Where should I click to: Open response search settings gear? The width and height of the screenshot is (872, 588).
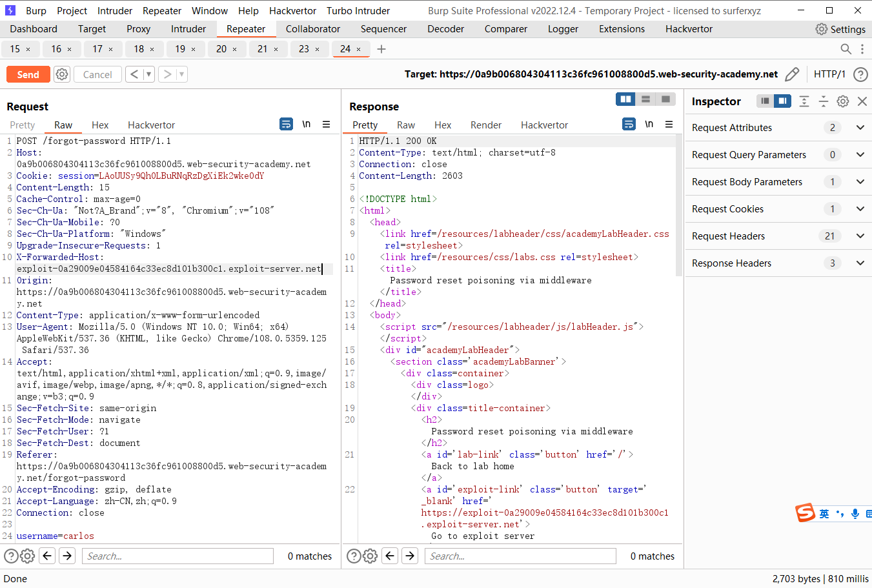click(370, 556)
